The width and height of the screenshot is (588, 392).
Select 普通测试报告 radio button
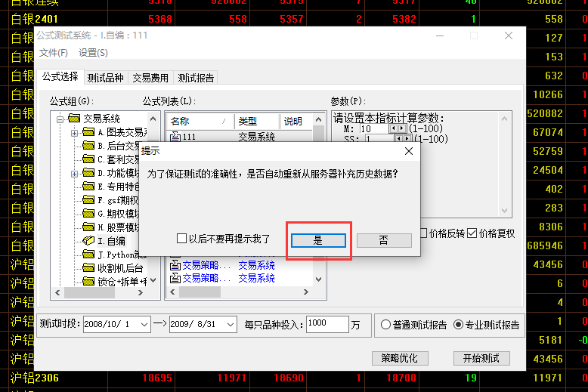point(386,325)
